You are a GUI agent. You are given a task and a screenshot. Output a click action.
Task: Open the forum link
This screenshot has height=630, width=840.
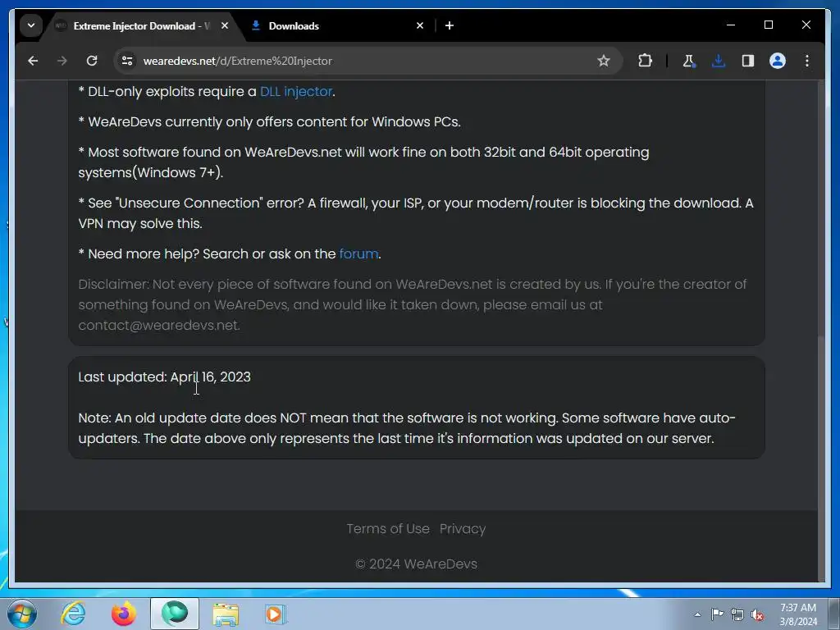358,254
